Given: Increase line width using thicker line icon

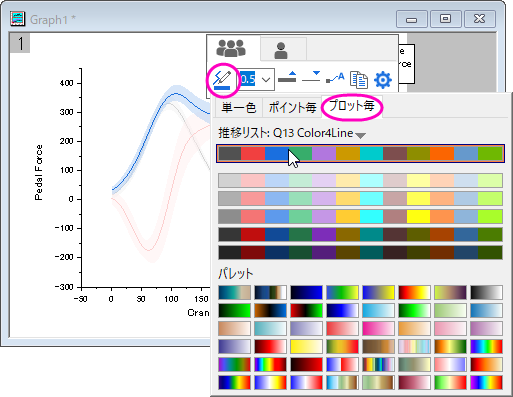Looking at the screenshot, I should [x=287, y=77].
